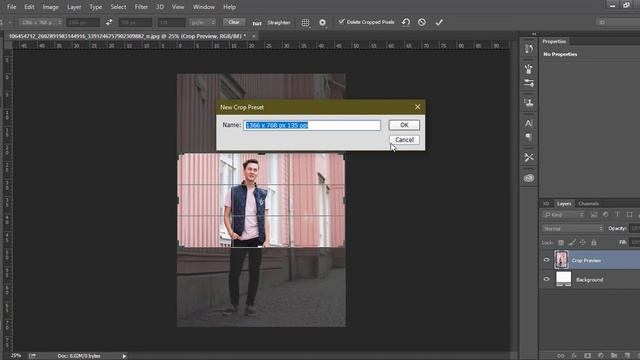The image size is (640, 360).
Task: Open the Filter menu
Action: pos(141,7)
